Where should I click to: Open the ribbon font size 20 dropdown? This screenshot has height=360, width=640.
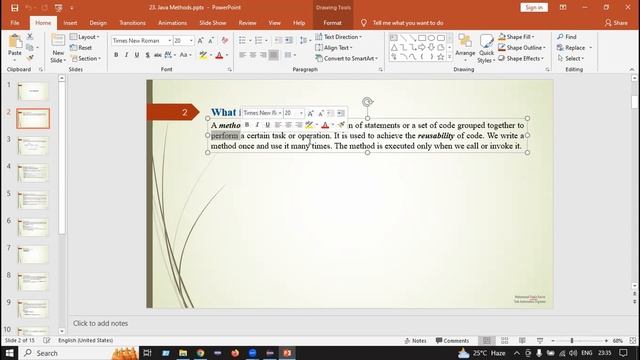[191, 41]
